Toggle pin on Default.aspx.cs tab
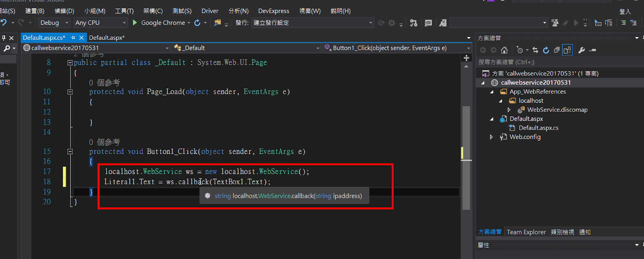Viewport: 644px width, 259px height. (x=73, y=37)
